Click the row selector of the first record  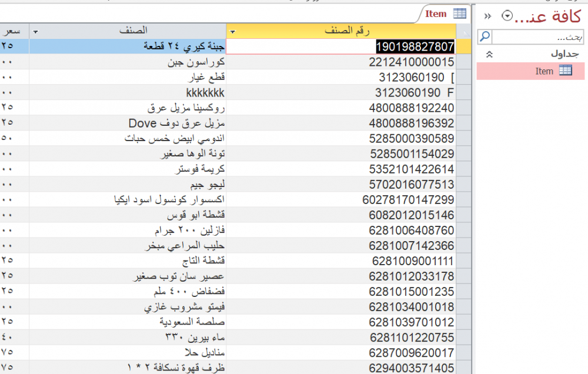click(464, 46)
